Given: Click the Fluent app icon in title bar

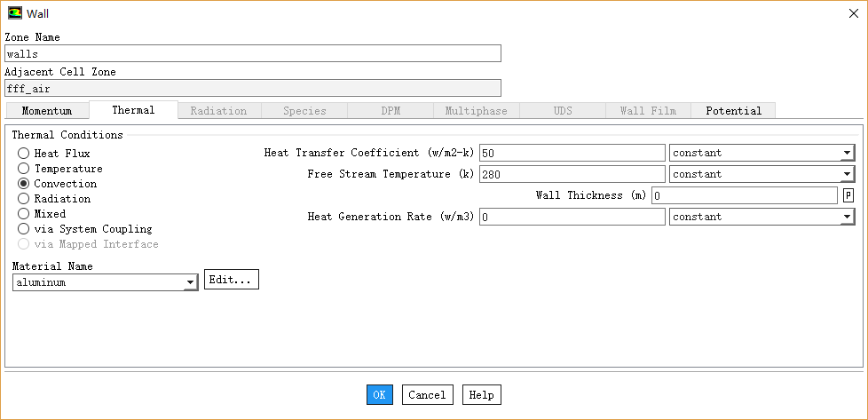Looking at the screenshot, I should pyautogui.click(x=15, y=12).
